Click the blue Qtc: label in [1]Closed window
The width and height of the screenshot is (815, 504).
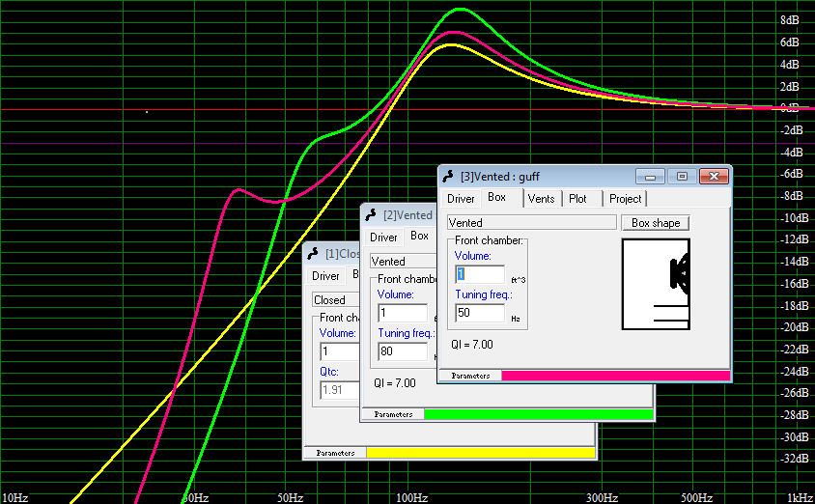(x=329, y=372)
